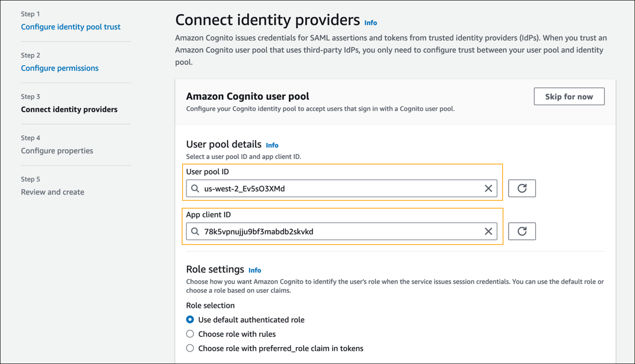Click the User pool details heading
Screen dimensions: 635x364
coord(224,144)
